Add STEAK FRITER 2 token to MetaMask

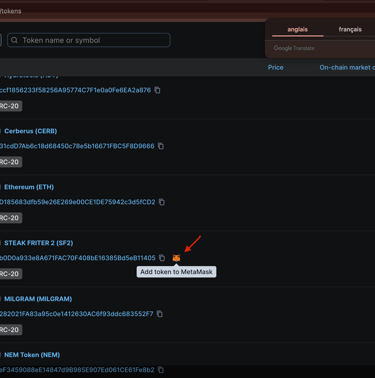click(x=176, y=258)
